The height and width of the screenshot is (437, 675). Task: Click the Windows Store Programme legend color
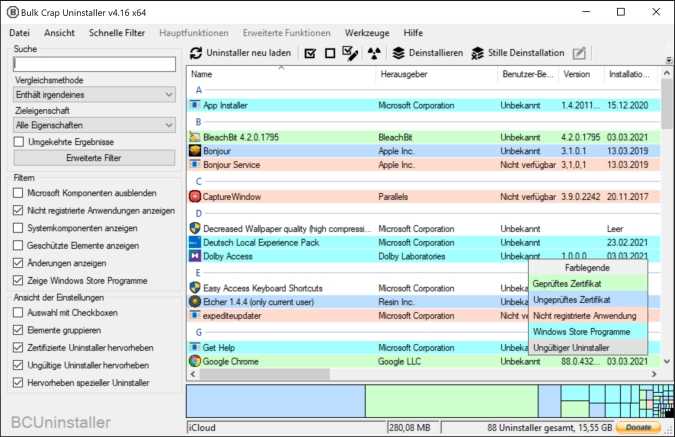click(x=588, y=332)
